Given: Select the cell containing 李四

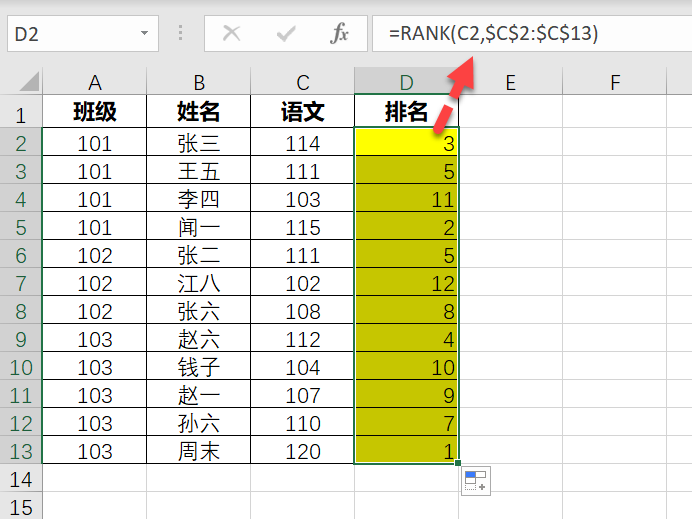Looking at the screenshot, I should pyautogui.click(x=199, y=199).
